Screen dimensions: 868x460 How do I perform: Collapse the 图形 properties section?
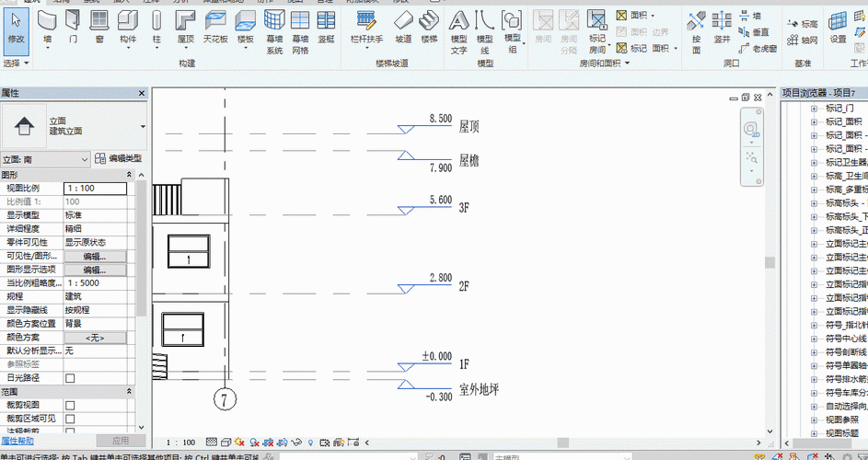click(129, 175)
